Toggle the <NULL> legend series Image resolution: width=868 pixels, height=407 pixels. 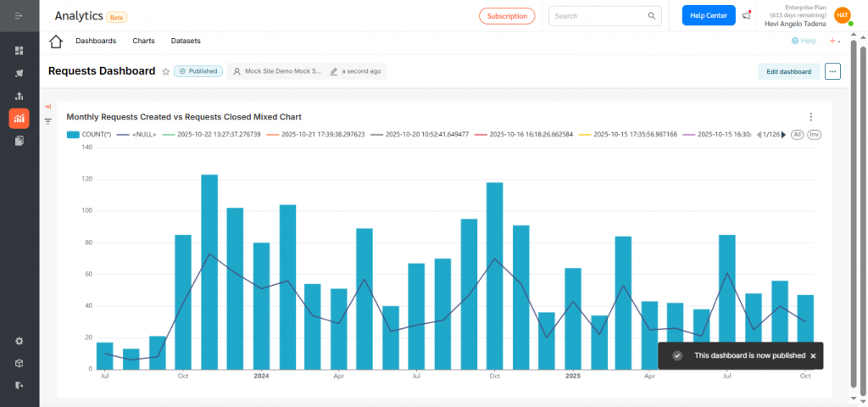coord(136,134)
